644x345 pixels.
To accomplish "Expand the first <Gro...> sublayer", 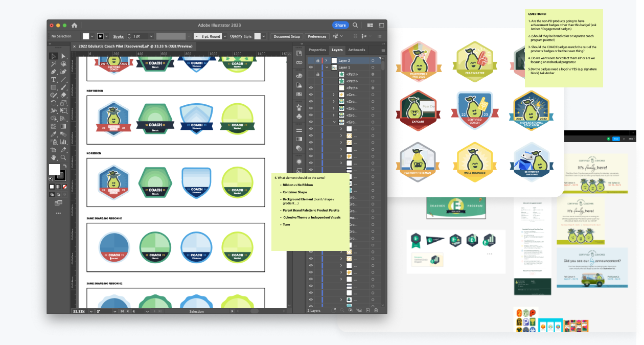I will 334,95.
